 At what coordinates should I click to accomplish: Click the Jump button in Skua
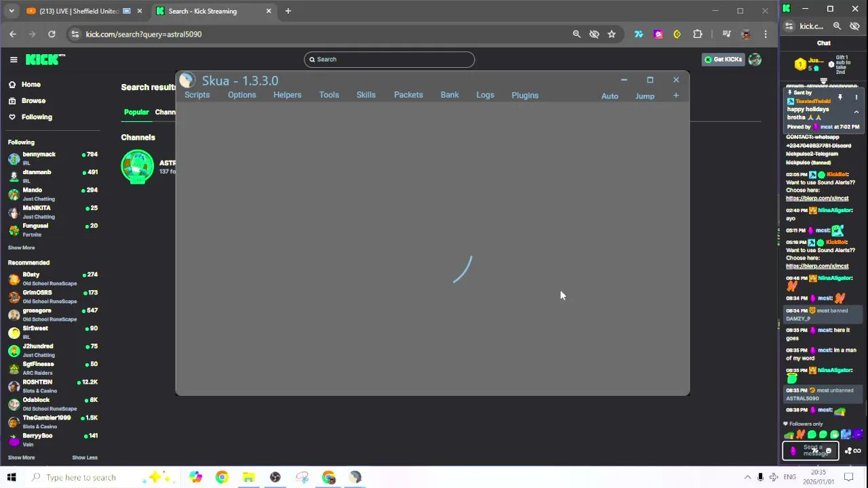(645, 96)
